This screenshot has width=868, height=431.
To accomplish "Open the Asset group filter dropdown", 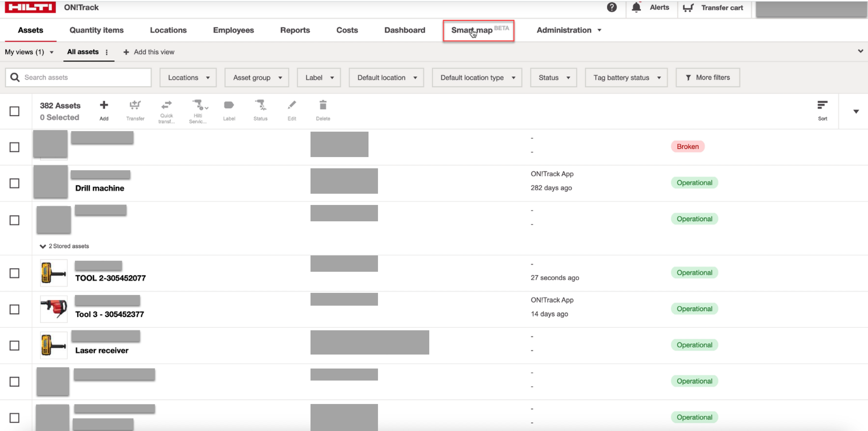I will pos(256,77).
